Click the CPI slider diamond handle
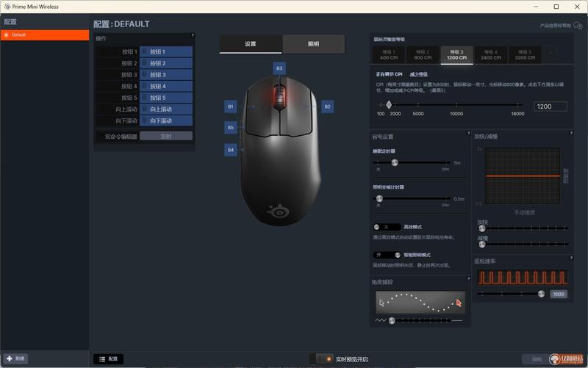The width and height of the screenshot is (588, 368). [x=389, y=104]
